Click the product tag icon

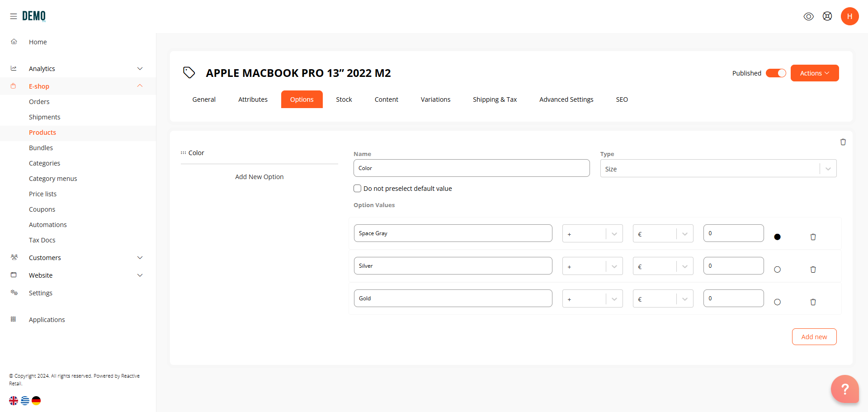pyautogui.click(x=189, y=72)
